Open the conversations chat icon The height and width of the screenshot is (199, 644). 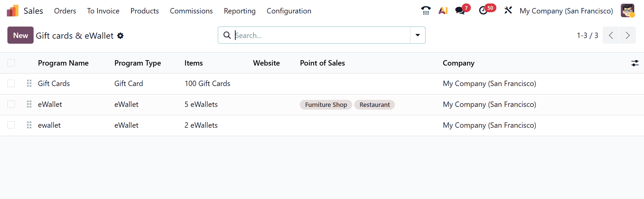pyautogui.click(x=460, y=11)
